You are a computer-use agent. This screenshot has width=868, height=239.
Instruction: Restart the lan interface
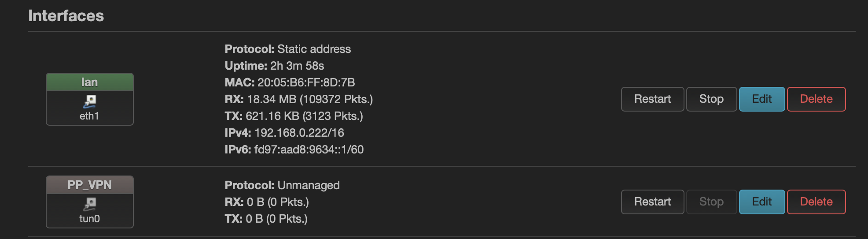tap(652, 99)
